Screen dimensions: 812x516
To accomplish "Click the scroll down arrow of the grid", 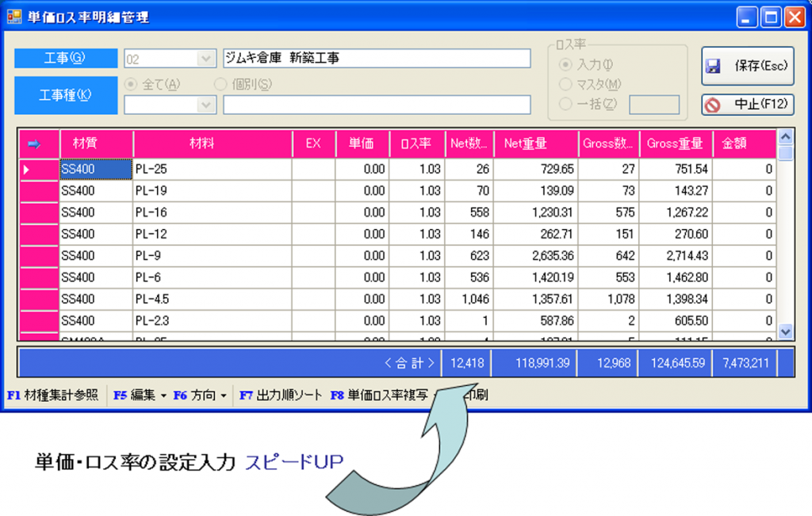I will (x=786, y=332).
